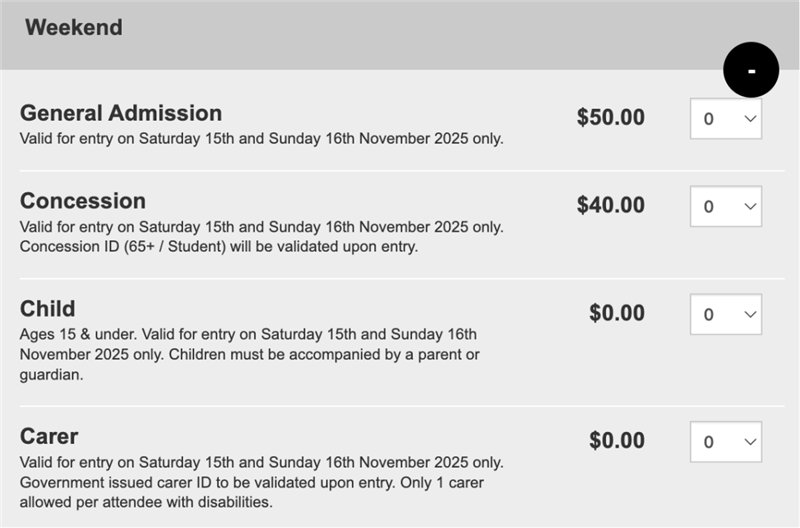800x528 pixels.
Task: Click the General Admission validity description
Action: [x=261, y=138]
